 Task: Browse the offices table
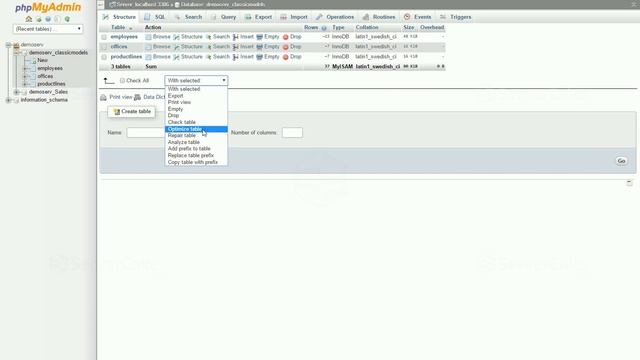(x=158, y=47)
